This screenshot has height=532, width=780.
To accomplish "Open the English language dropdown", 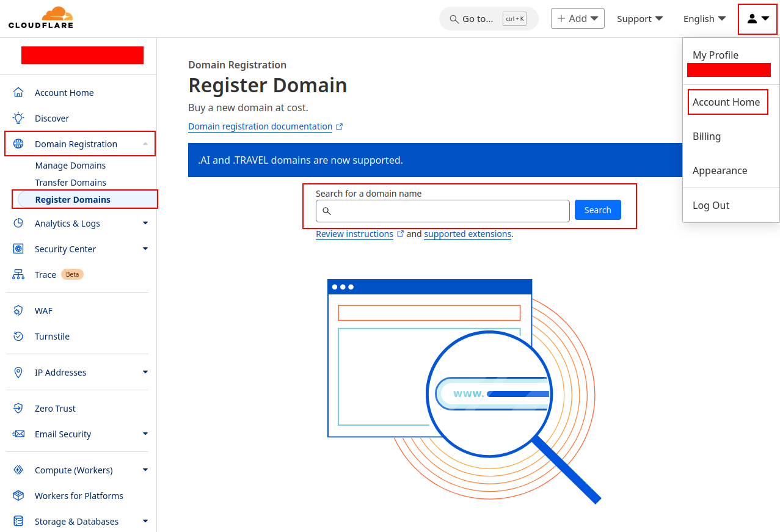I will pos(705,19).
